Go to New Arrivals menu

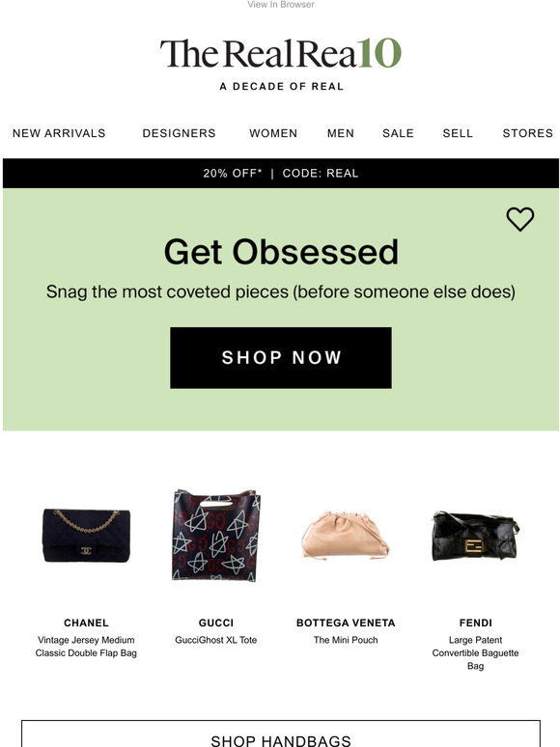point(59,133)
